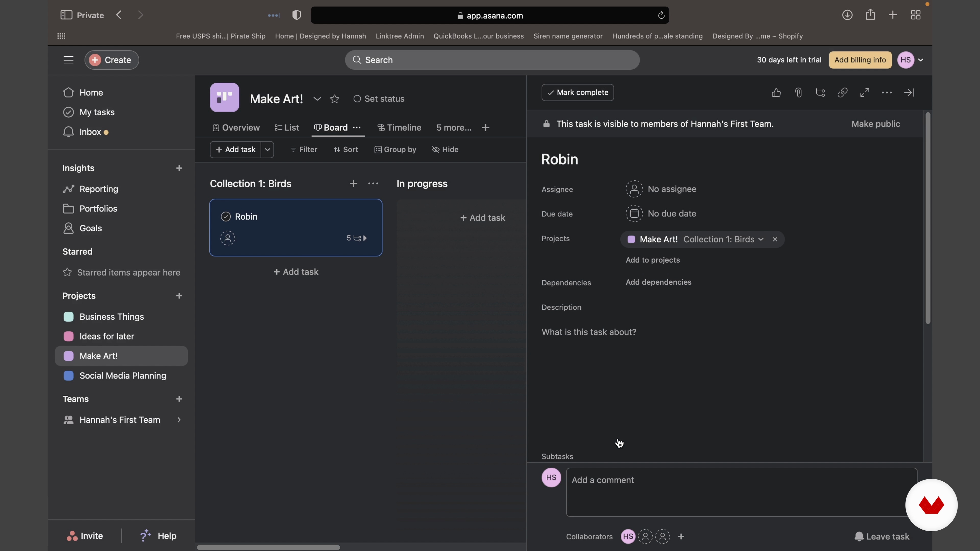Click Leave task button
980x551 pixels.
click(x=881, y=536)
